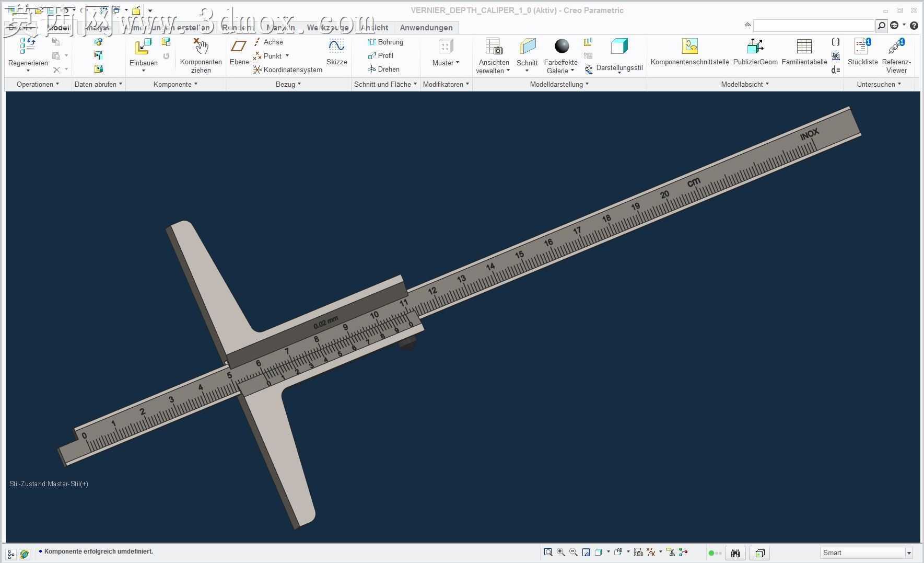Viewport: 924px width, 563px height.
Task: Expand the Modelldarstellung group
Action: coord(559,84)
